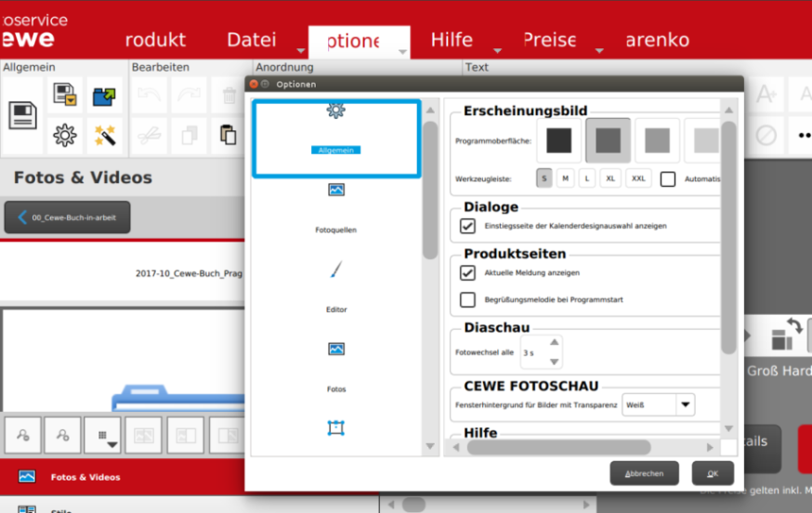812x513 pixels.
Task: Click the second person filter icon
Action: 62,435
